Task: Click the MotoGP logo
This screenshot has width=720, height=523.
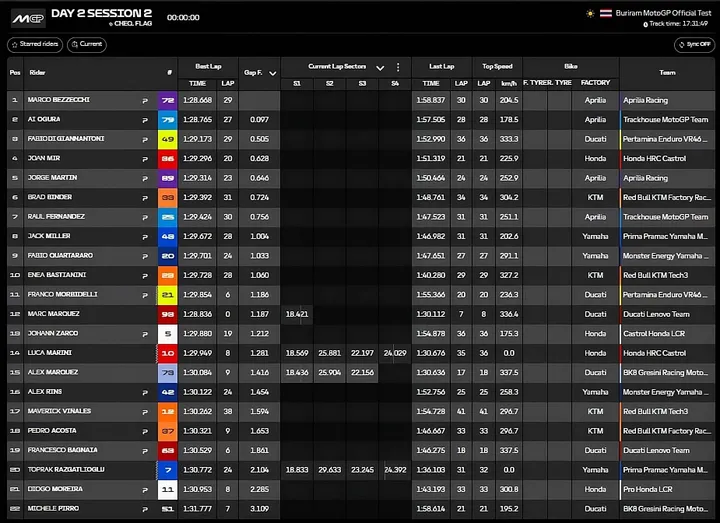Action: point(28,18)
